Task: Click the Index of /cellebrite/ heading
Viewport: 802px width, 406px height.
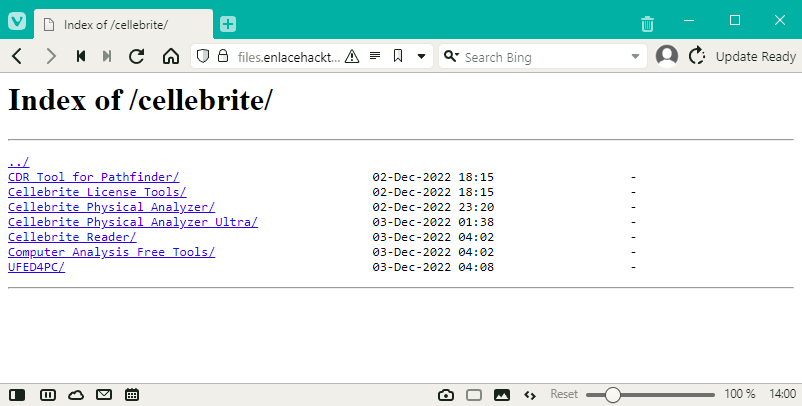Action: coord(141,100)
